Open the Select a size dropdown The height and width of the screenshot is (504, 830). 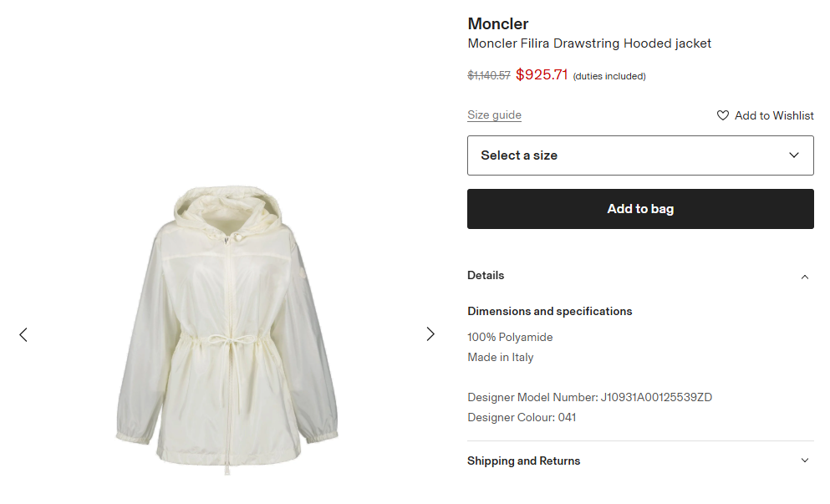point(639,155)
